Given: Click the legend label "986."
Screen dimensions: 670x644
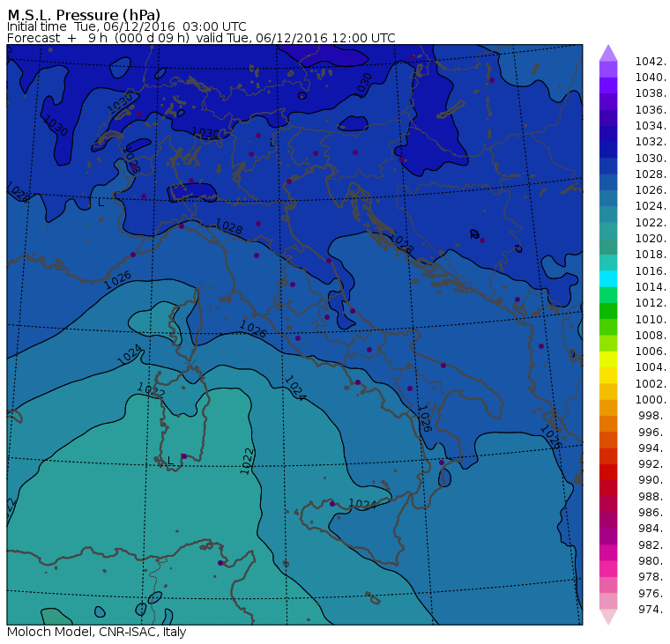Looking at the screenshot, I should tap(653, 513).
